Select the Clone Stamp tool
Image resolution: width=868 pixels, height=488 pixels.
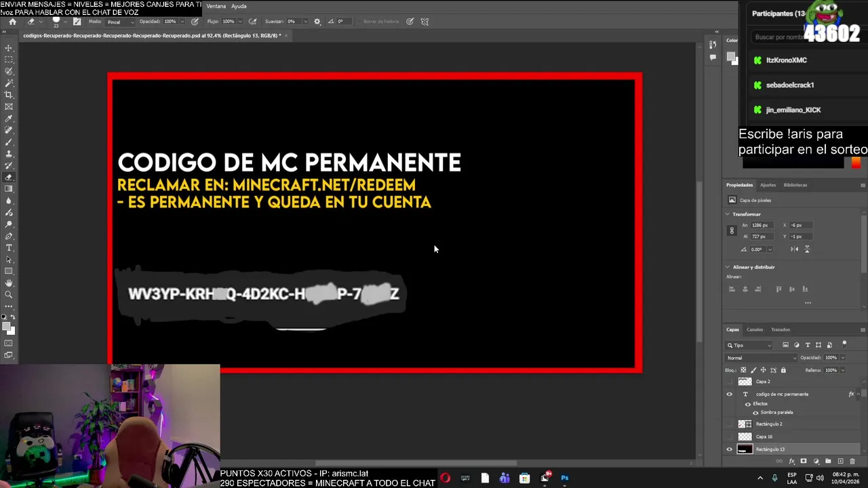coord(9,154)
